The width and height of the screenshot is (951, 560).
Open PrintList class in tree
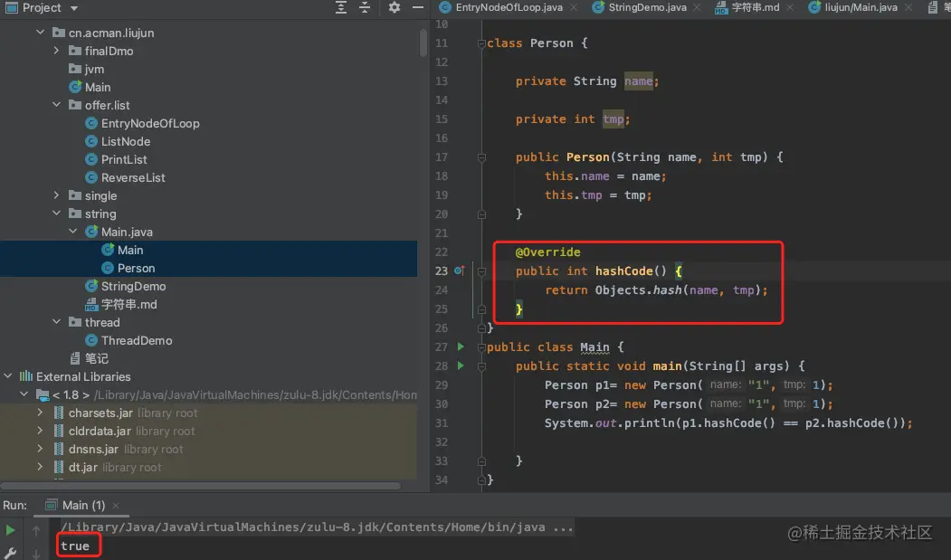coord(116,159)
